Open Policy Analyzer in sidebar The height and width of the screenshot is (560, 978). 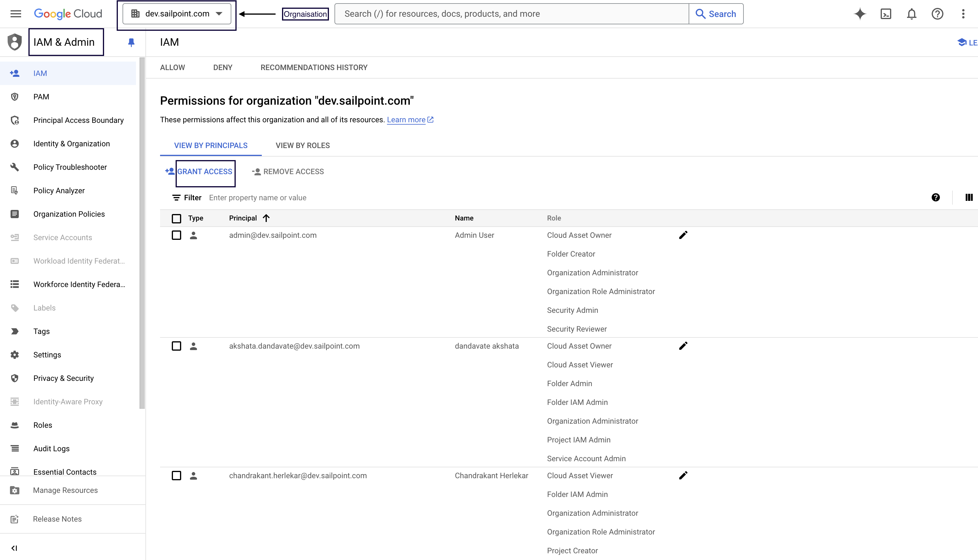(x=68, y=190)
